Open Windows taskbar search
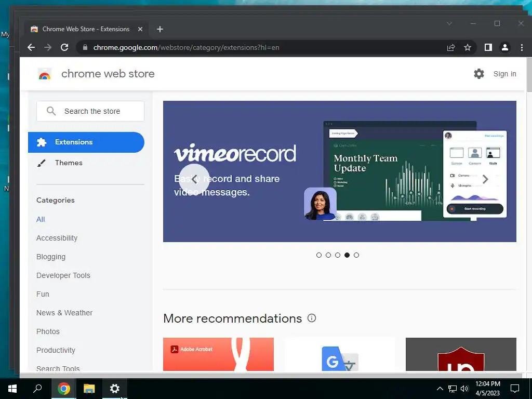The width and height of the screenshot is (532, 399). click(x=37, y=389)
